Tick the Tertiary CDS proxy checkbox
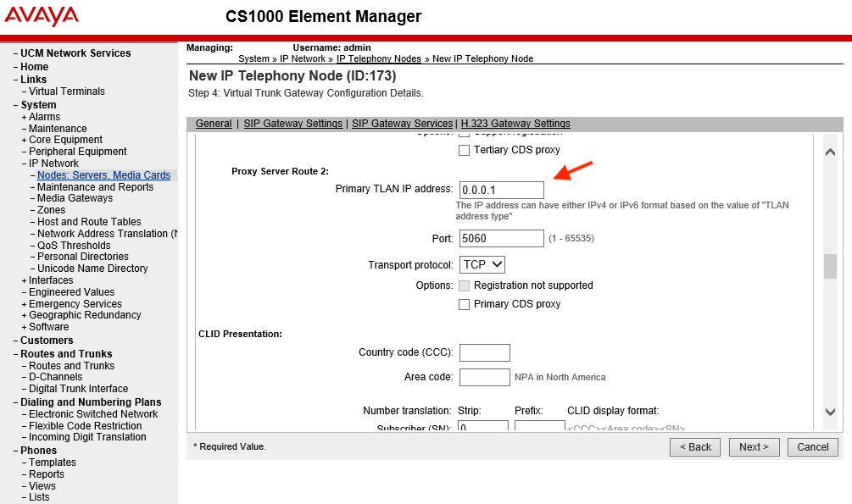Image resolution: width=852 pixels, height=504 pixels. (464, 151)
